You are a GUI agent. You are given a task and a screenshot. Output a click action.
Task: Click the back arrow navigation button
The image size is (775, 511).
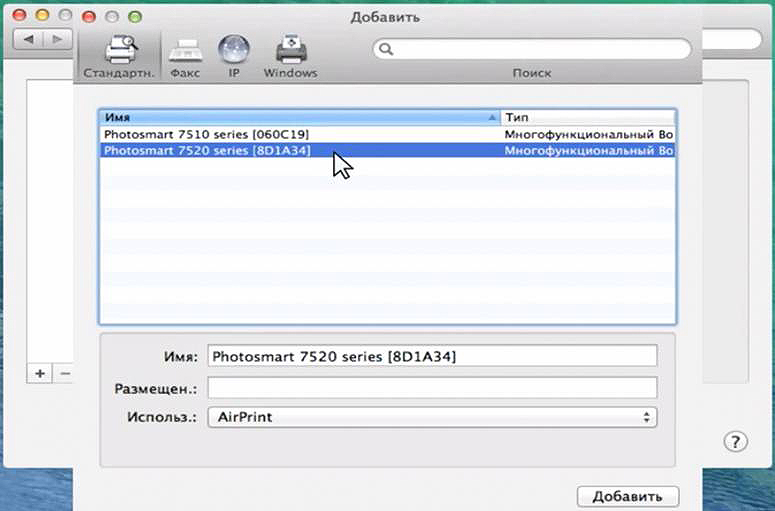tap(29, 40)
